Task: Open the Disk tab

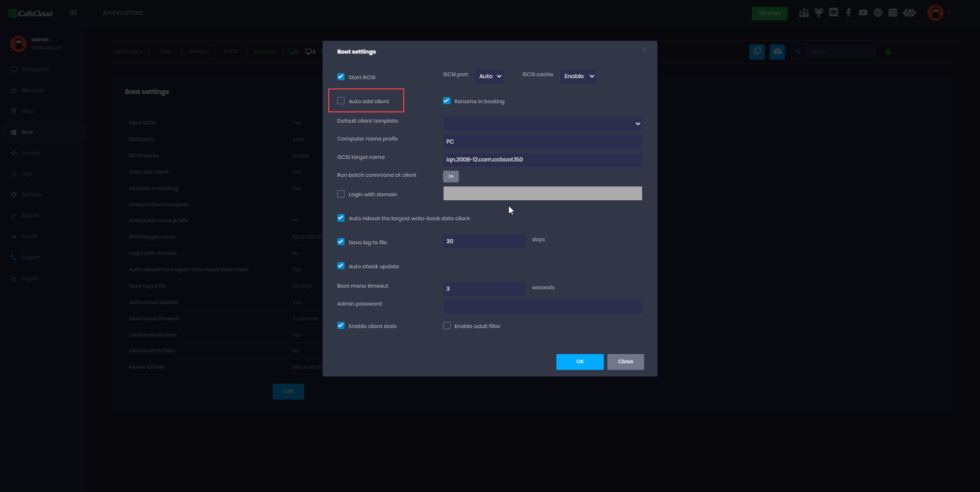Action: tap(165, 51)
